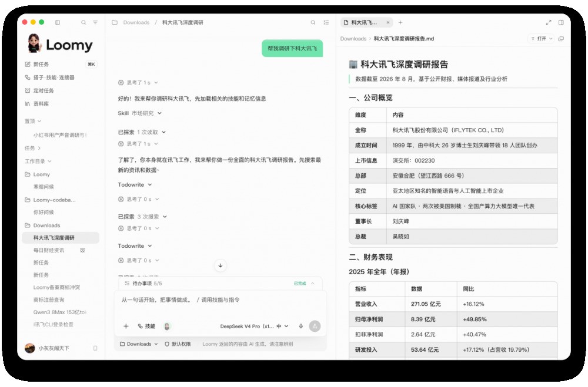The image size is (588, 387).
Task: Toggle the right side panel icon
Action: coord(561,22)
